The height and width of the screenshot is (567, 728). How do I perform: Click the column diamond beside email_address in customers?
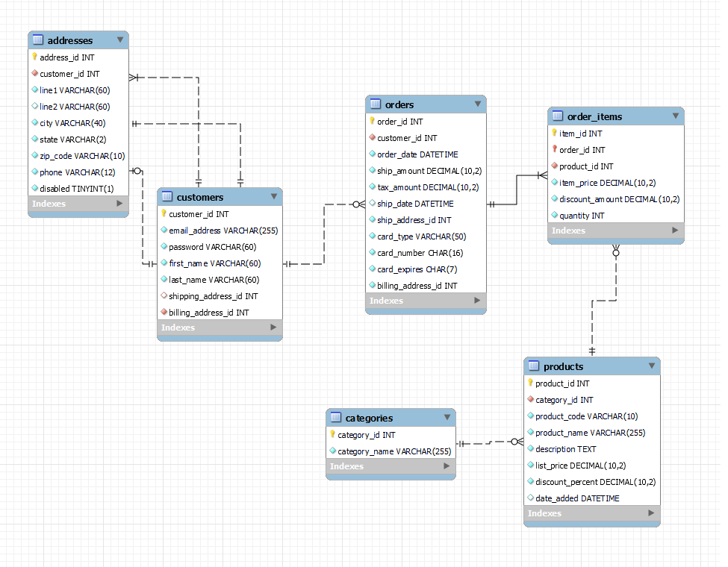coord(164,230)
